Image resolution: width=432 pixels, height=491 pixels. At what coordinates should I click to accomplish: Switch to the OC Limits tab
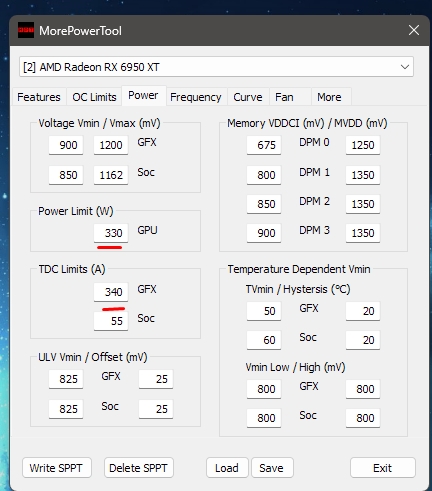(94, 97)
